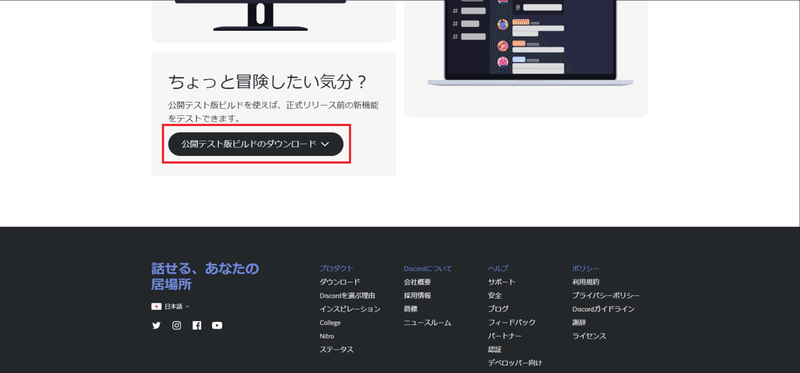Click the laptop Discord app illustration

pos(531,43)
